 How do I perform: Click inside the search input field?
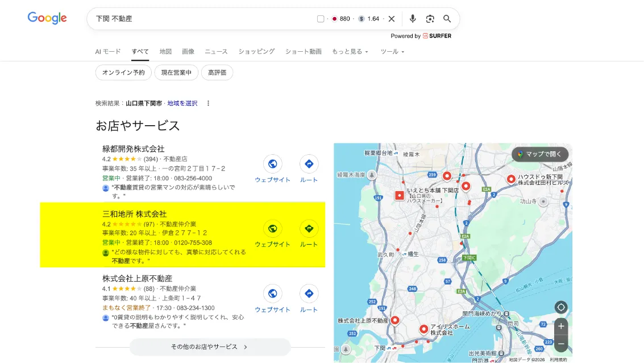pyautogui.click(x=199, y=18)
